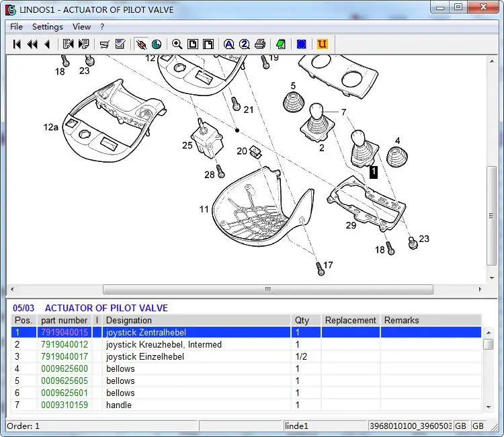Open the Settings menu

click(47, 27)
